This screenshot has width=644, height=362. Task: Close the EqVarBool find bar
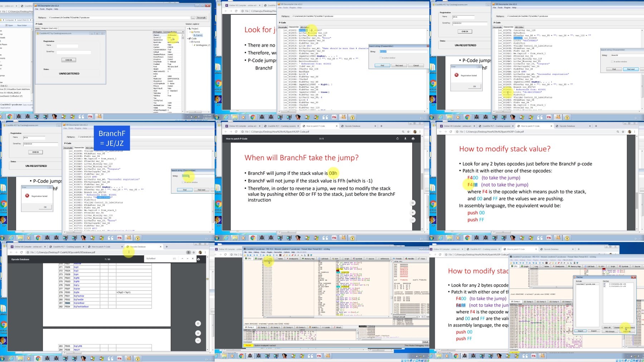193,259
